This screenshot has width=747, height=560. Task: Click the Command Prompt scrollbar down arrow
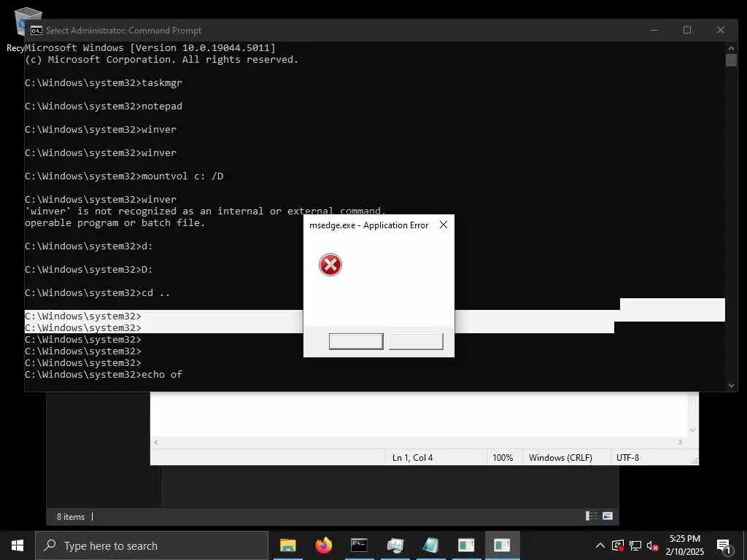731,386
